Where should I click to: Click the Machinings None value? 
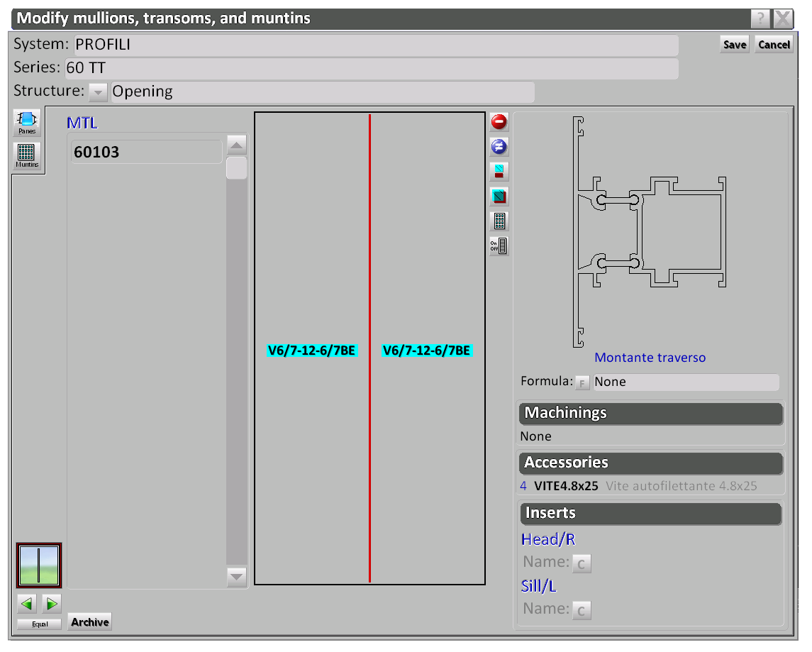click(x=535, y=436)
